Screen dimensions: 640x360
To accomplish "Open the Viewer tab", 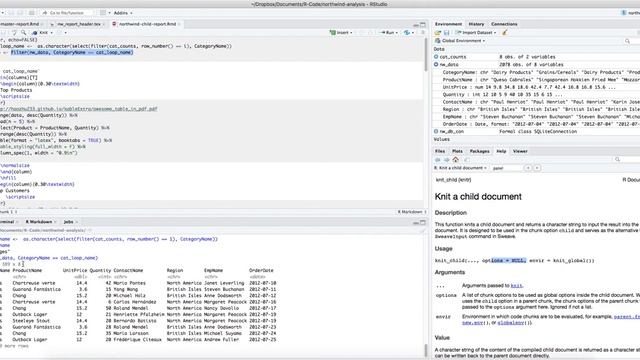I will tap(520, 151).
